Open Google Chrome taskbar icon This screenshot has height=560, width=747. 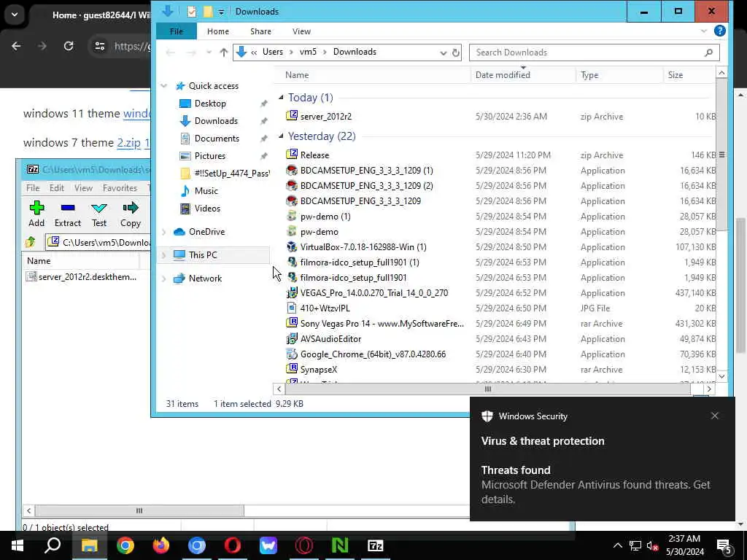(x=125, y=545)
